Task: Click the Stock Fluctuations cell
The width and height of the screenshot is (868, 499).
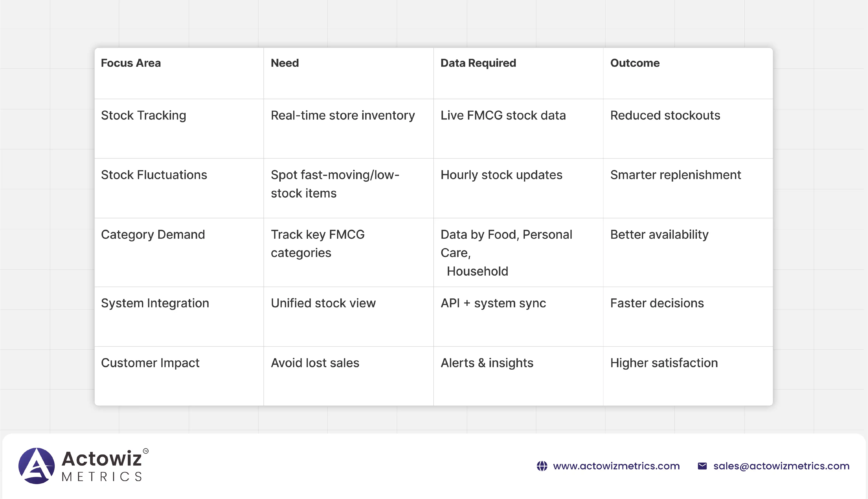Action: pyautogui.click(x=154, y=175)
